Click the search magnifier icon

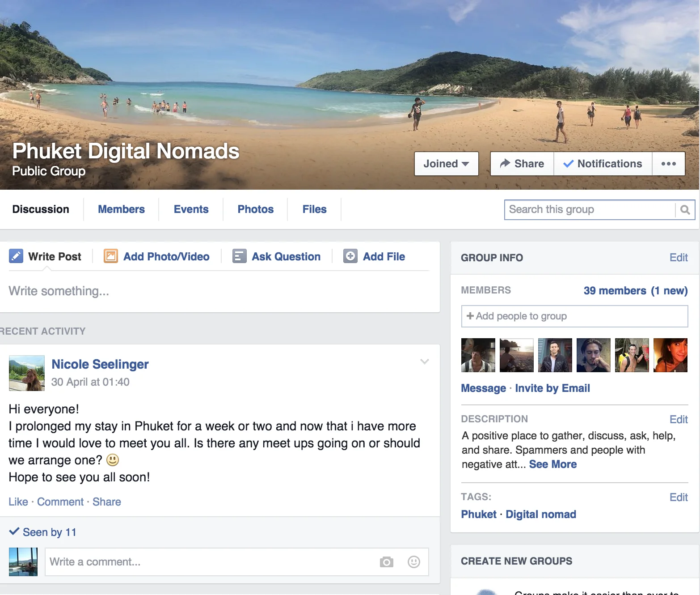[685, 210]
